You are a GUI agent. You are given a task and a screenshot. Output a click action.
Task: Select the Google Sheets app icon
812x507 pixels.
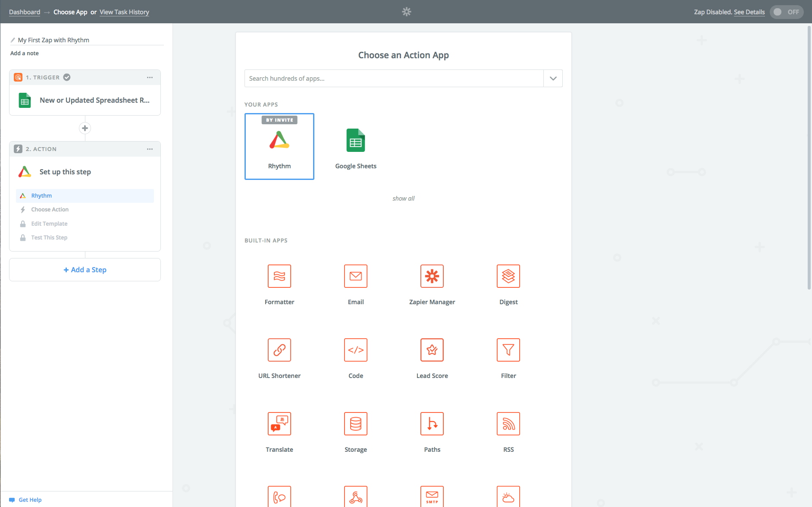356,140
